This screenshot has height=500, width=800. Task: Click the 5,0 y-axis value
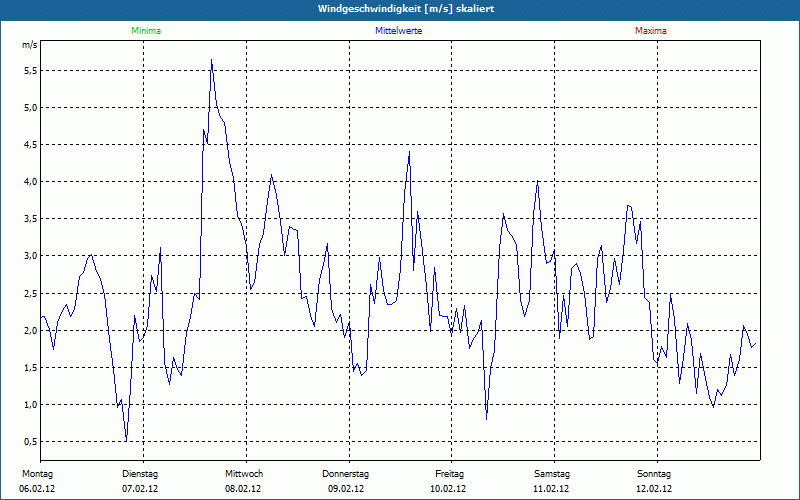pos(30,108)
